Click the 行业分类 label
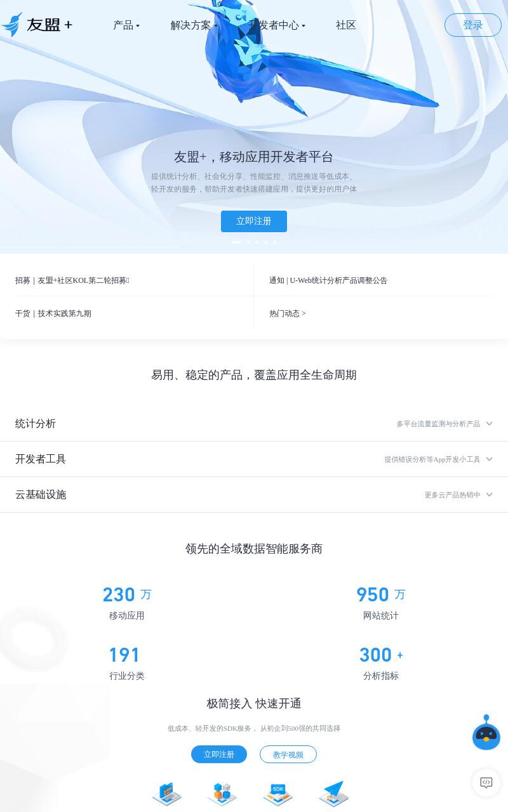This screenshot has width=508, height=812. tap(127, 676)
